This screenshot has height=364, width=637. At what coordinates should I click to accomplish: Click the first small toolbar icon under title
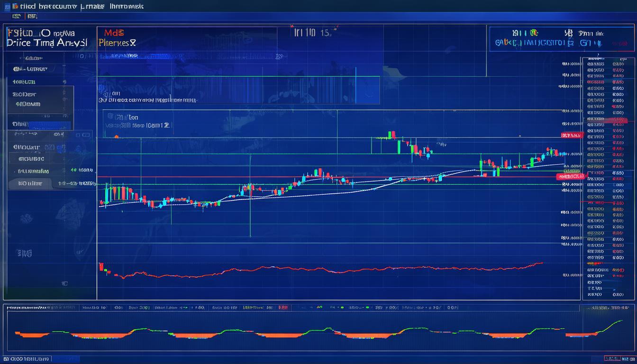[x=17, y=16]
